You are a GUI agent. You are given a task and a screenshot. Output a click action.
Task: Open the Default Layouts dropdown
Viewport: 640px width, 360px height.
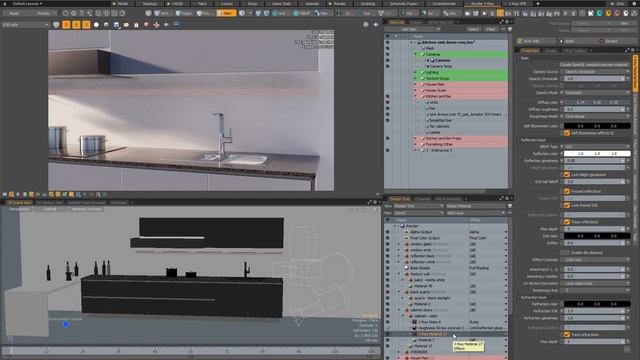click(27, 4)
